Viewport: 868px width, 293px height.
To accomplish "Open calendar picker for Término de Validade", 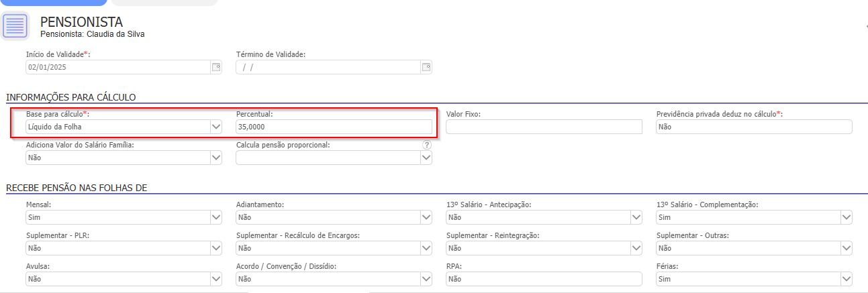I will click(426, 67).
